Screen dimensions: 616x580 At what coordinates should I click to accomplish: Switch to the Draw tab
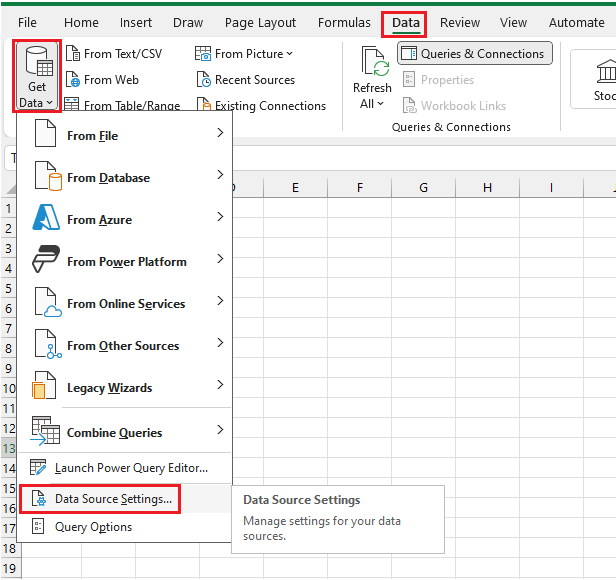188,22
